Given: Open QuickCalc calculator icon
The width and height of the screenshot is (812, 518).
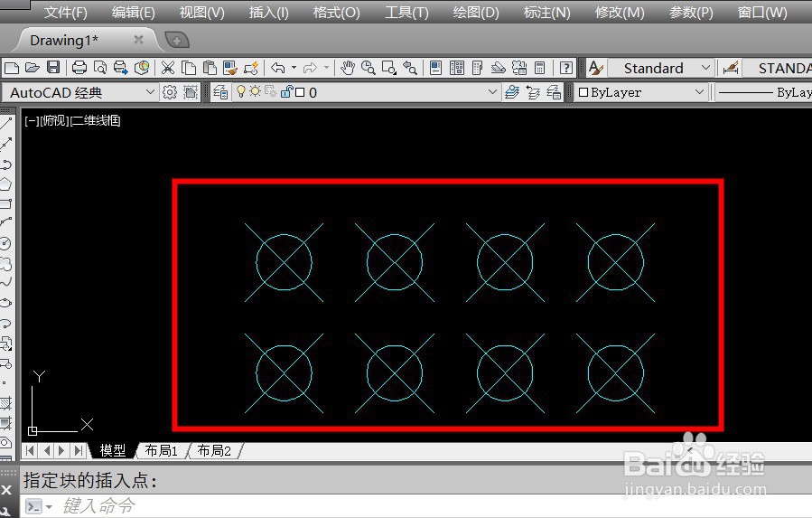Looking at the screenshot, I should coord(539,68).
